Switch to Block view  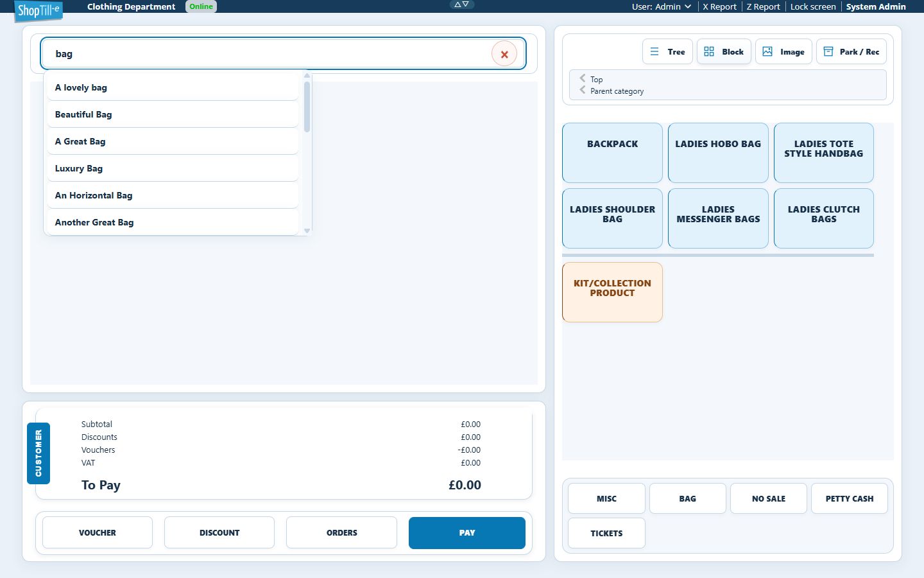click(x=724, y=52)
